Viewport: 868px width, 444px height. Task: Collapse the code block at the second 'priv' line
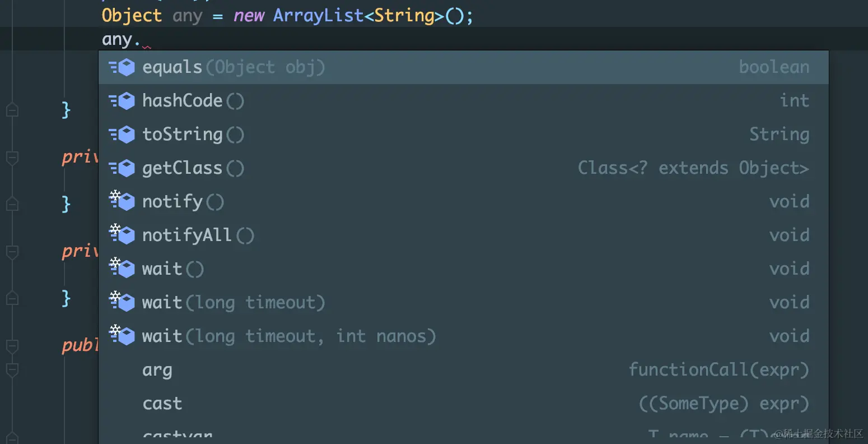pos(12,252)
